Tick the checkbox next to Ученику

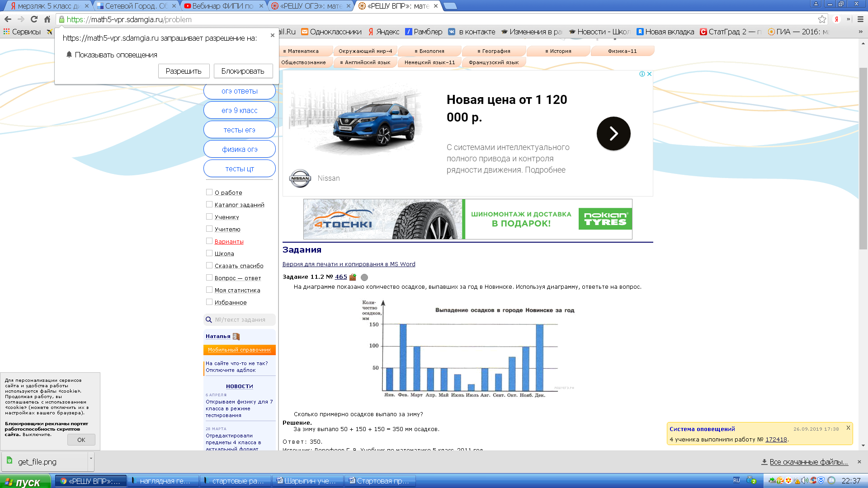click(209, 216)
